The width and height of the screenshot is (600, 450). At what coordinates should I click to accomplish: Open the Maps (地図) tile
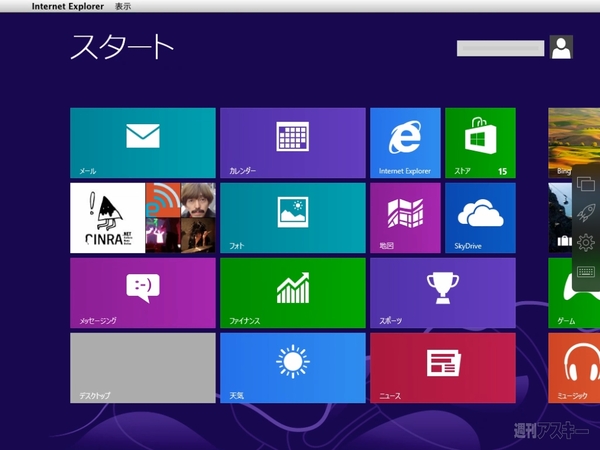pos(405,218)
